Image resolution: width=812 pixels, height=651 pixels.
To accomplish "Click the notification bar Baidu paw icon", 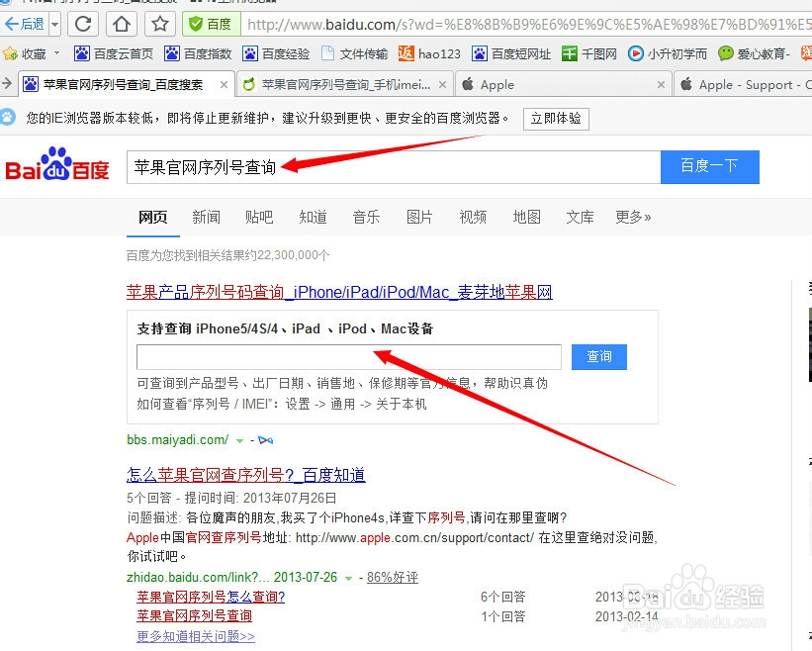I will 8,118.
